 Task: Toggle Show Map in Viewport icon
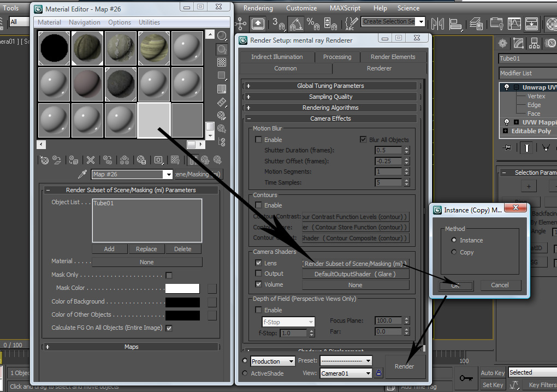tap(175, 160)
